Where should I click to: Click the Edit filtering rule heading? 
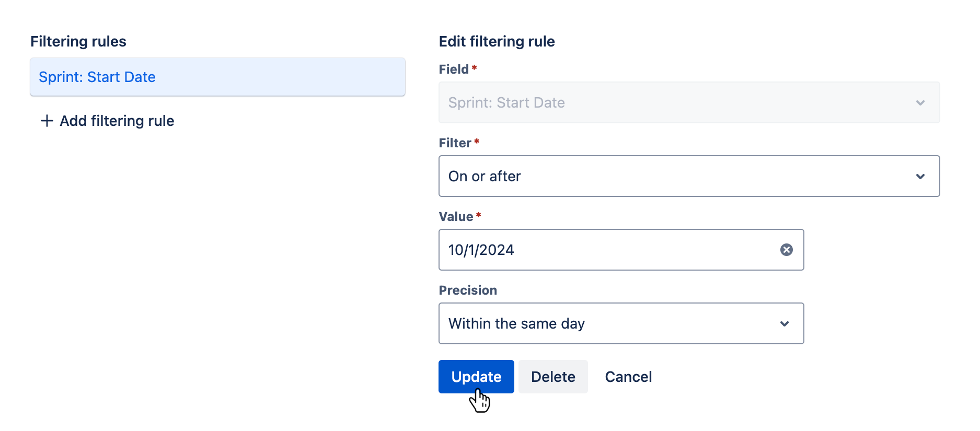pyautogui.click(x=497, y=41)
